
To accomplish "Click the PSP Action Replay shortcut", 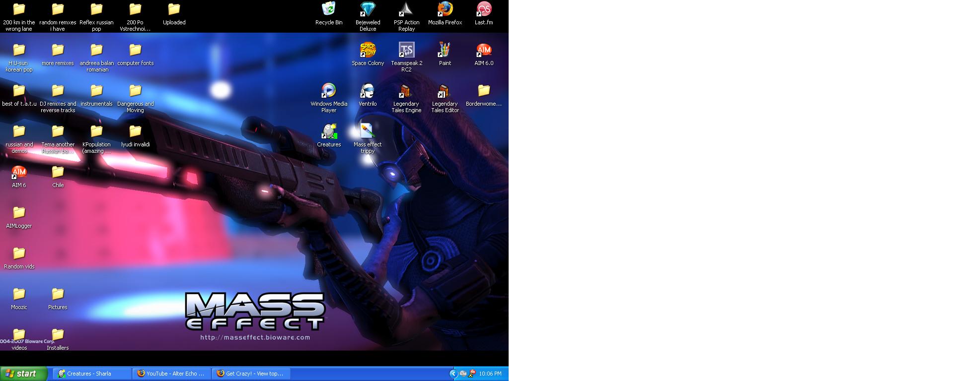I will click(x=406, y=9).
